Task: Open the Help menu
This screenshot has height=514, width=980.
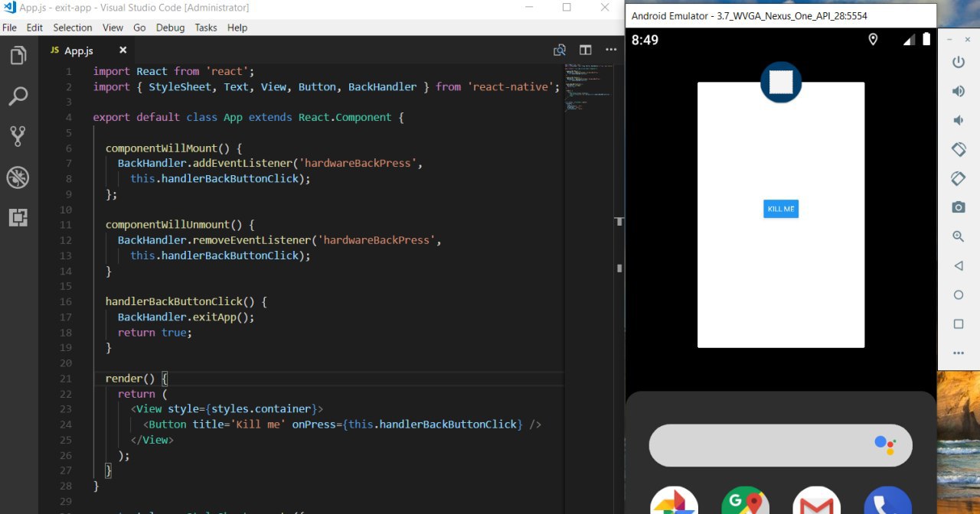Action: pyautogui.click(x=237, y=28)
